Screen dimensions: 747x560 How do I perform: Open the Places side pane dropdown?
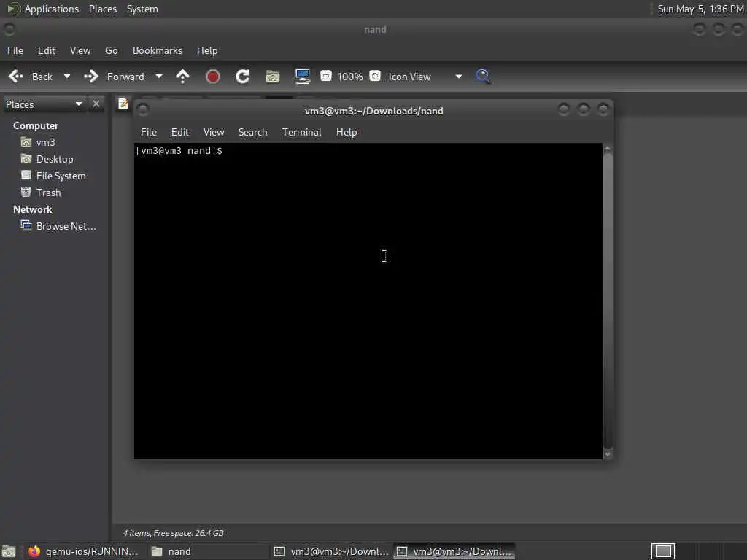tap(44, 104)
